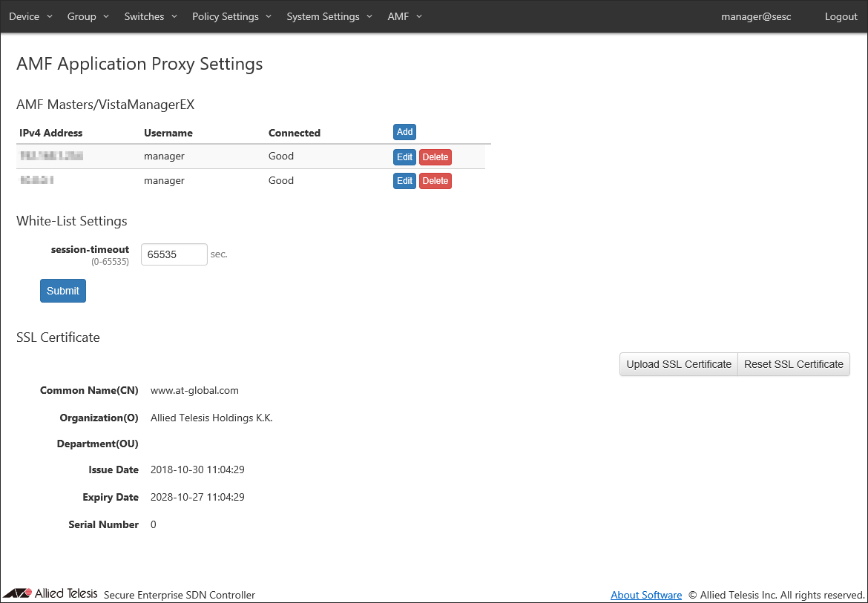Open the About Software link
The height and width of the screenshot is (603, 868).
coord(646,595)
